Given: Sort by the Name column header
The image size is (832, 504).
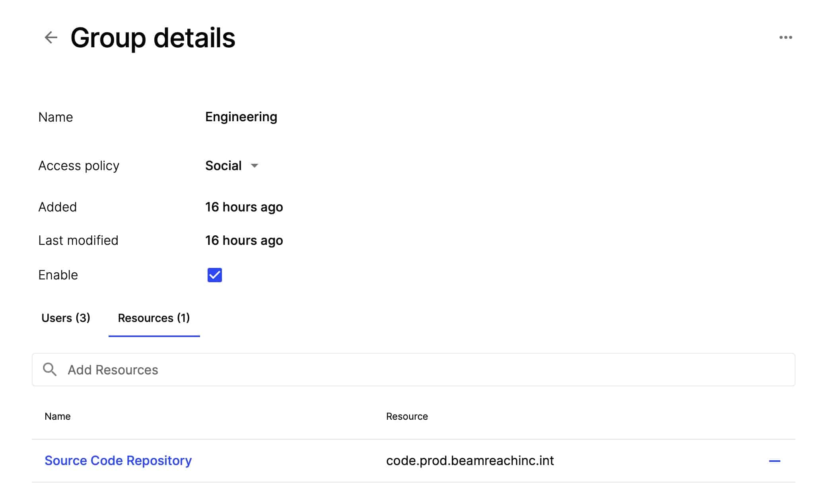Looking at the screenshot, I should [x=58, y=416].
